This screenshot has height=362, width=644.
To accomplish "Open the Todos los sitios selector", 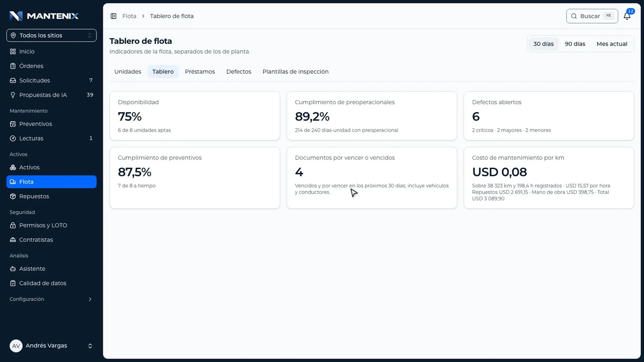I will [52, 35].
